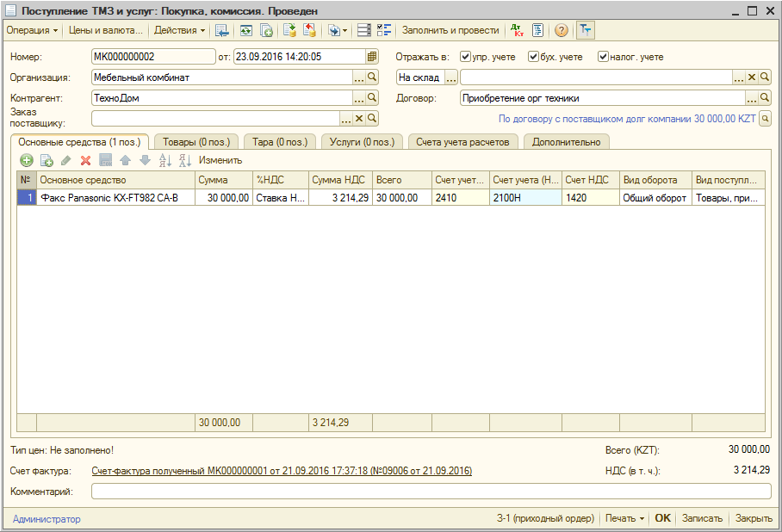782x532 pixels.
Task: Open the Счета учета расчетов tab
Action: coord(462,141)
